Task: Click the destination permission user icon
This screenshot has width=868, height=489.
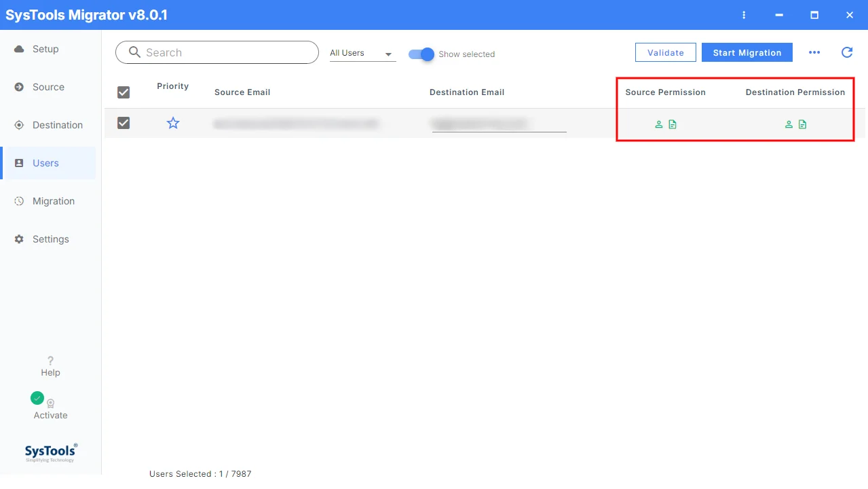Action: 789,124
